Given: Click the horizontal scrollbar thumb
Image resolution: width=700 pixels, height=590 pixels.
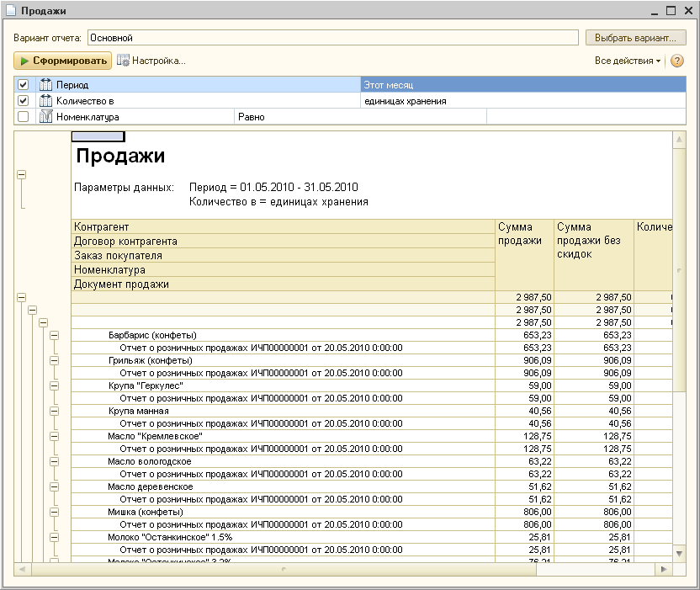Looking at the screenshot, I should pos(284,569).
